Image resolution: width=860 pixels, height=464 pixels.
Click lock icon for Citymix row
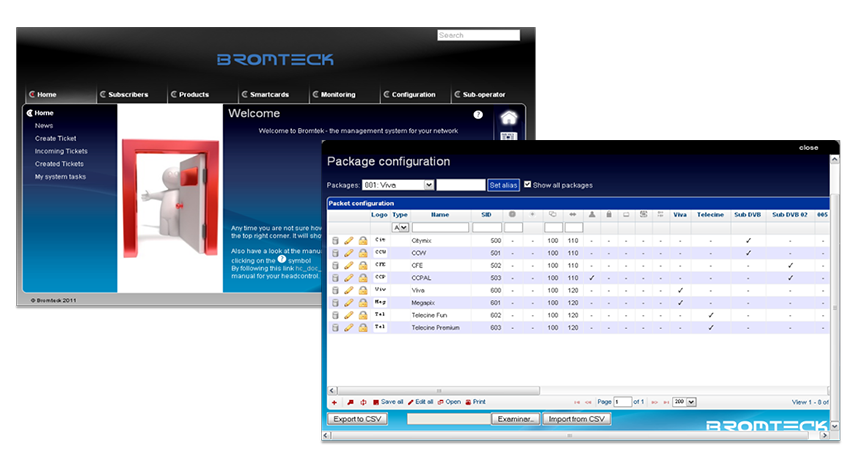point(363,241)
